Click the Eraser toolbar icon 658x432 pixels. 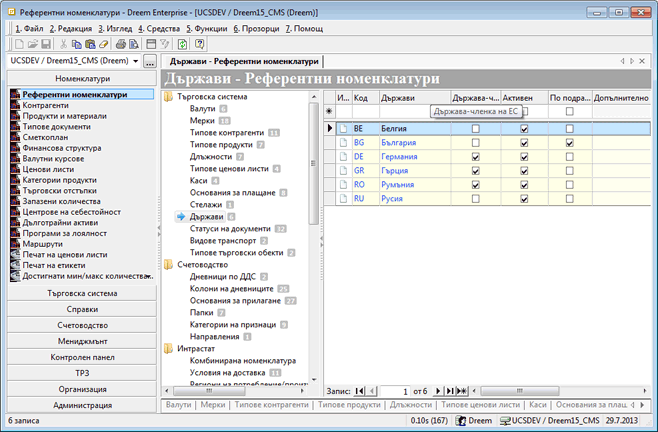pyautogui.click(x=103, y=44)
